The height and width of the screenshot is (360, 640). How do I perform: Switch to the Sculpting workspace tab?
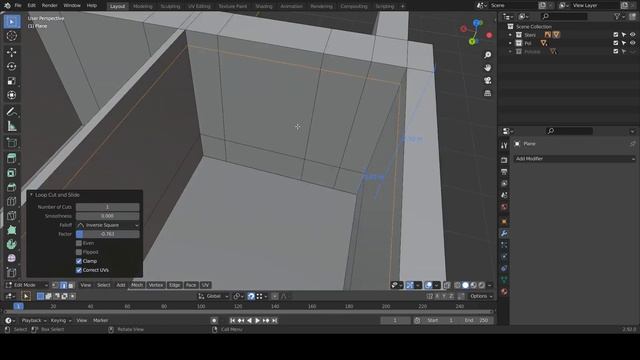point(170,6)
